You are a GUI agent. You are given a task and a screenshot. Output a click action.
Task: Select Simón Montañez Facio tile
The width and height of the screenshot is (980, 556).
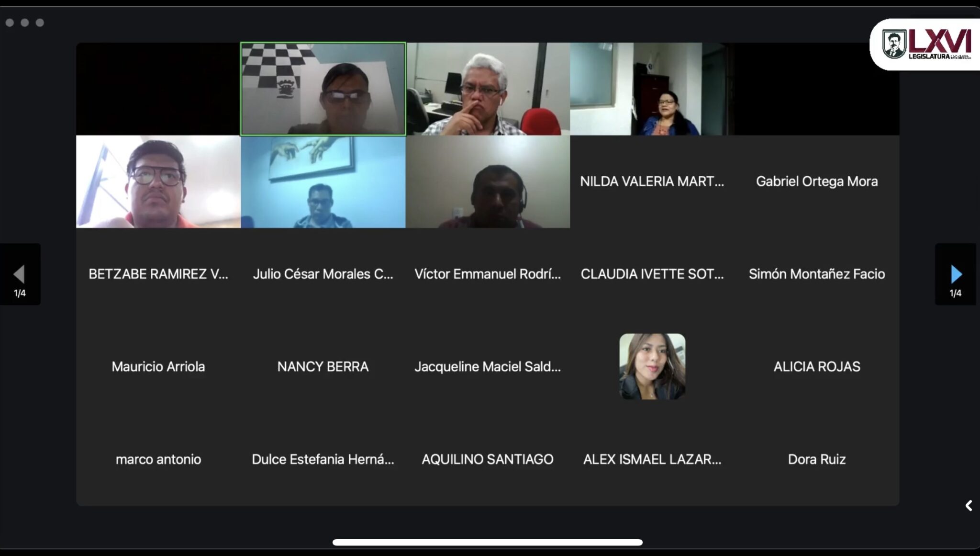click(x=817, y=274)
